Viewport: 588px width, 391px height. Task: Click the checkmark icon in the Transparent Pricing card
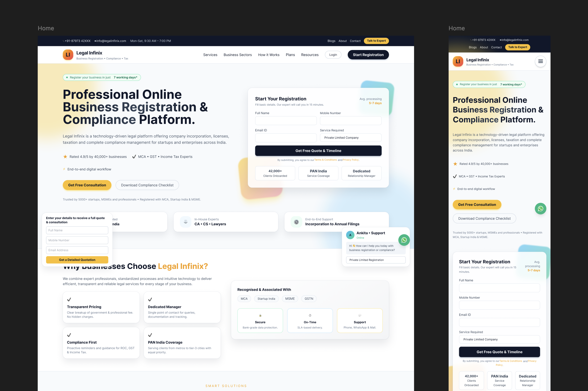pyautogui.click(x=69, y=300)
